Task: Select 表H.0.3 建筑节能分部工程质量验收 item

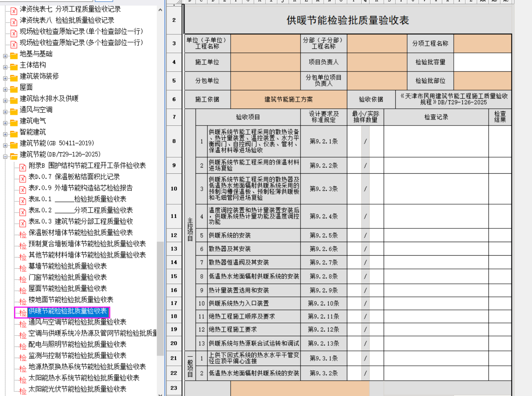Action: (x=80, y=221)
